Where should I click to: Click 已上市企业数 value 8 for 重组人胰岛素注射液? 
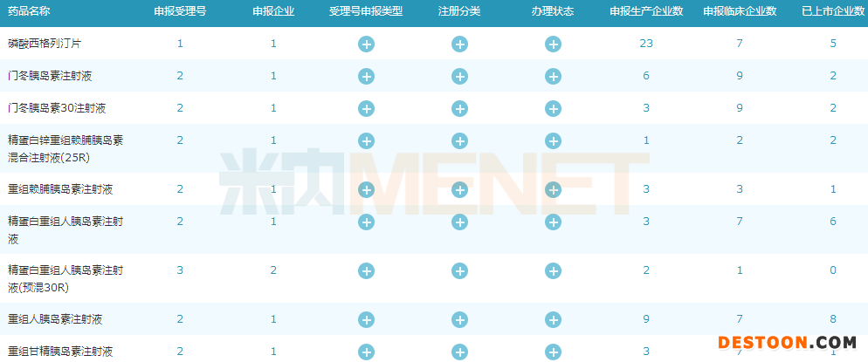(x=833, y=318)
